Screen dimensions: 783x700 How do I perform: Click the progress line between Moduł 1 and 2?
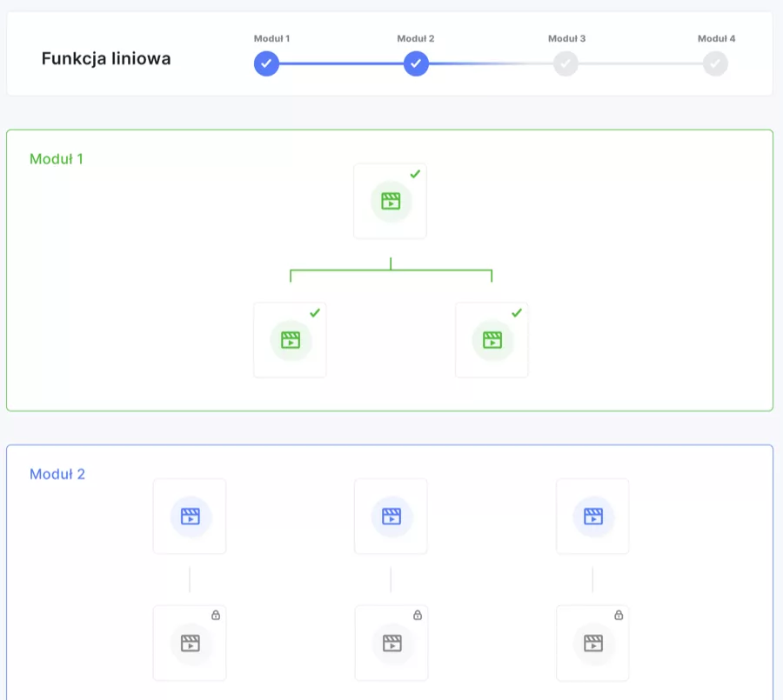point(341,63)
